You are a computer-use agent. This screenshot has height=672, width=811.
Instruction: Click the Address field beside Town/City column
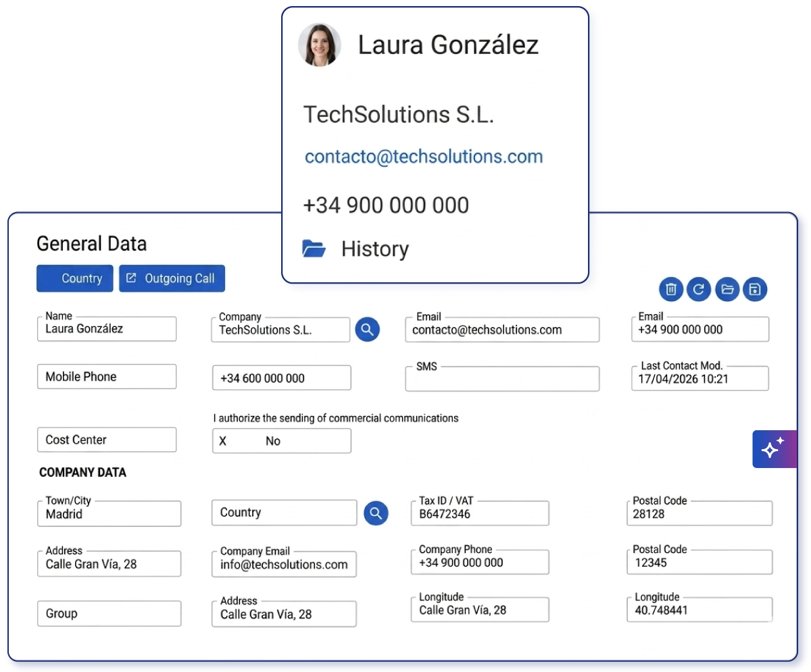[x=109, y=563]
